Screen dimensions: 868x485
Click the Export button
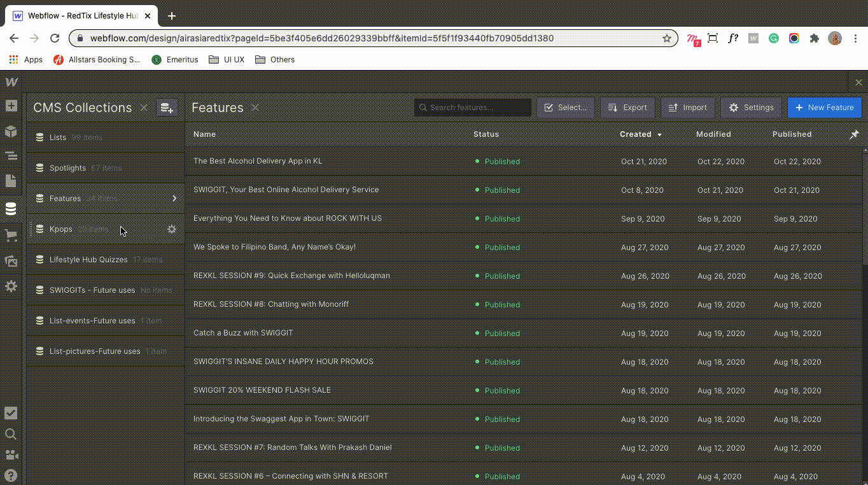(627, 108)
